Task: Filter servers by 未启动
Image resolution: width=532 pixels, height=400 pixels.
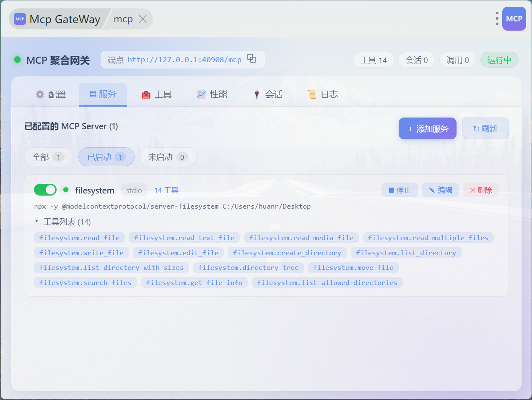Action: click(168, 157)
